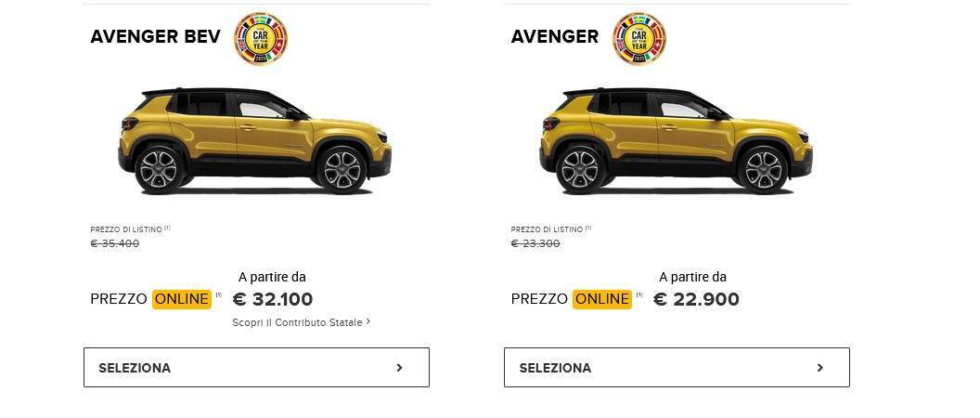980x418 pixels.
Task: Click the yellow ONLINE badge under Avenger
Action: (x=602, y=299)
